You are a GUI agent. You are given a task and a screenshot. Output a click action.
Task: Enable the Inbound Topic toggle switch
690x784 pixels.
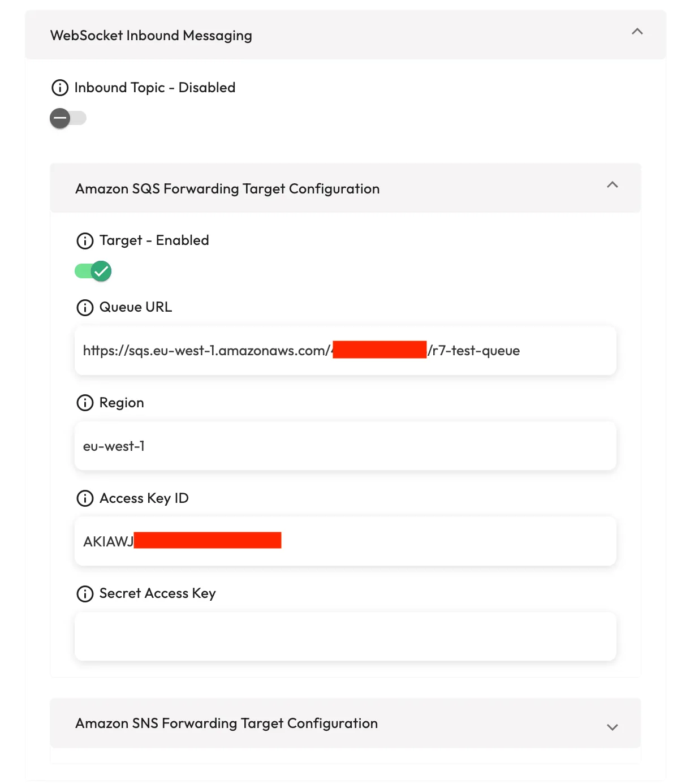click(x=68, y=118)
